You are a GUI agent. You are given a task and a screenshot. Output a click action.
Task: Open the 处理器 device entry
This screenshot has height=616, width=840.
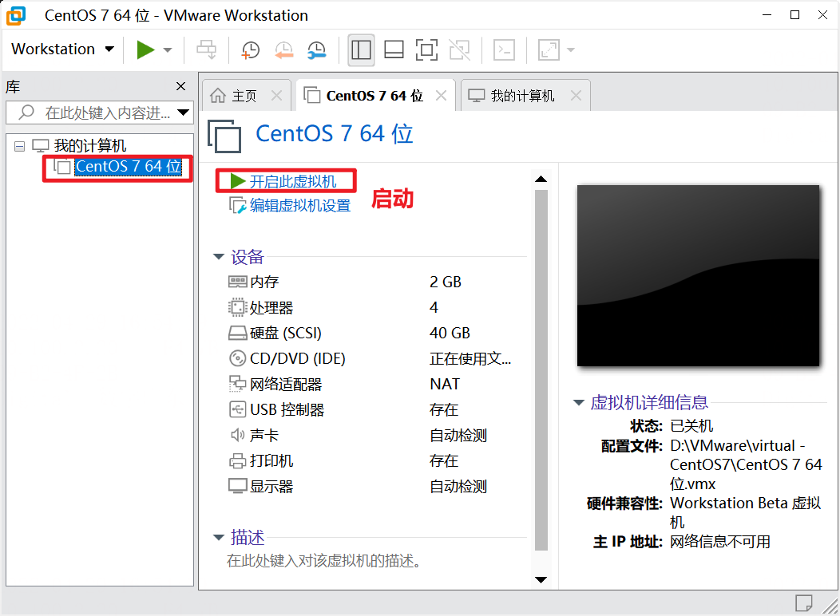(271, 308)
